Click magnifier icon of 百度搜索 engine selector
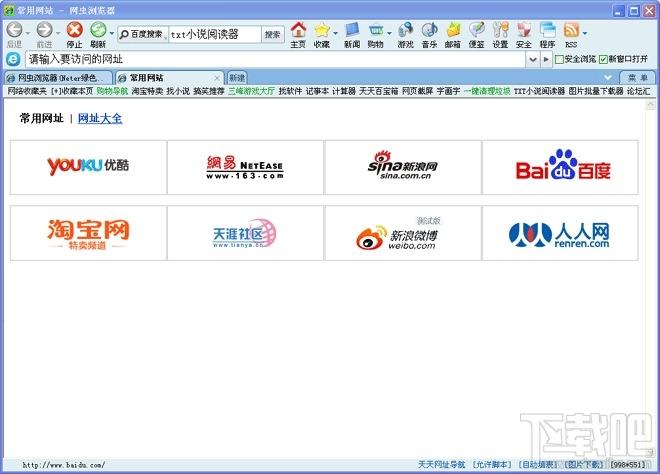The image size is (660, 474). (124, 35)
